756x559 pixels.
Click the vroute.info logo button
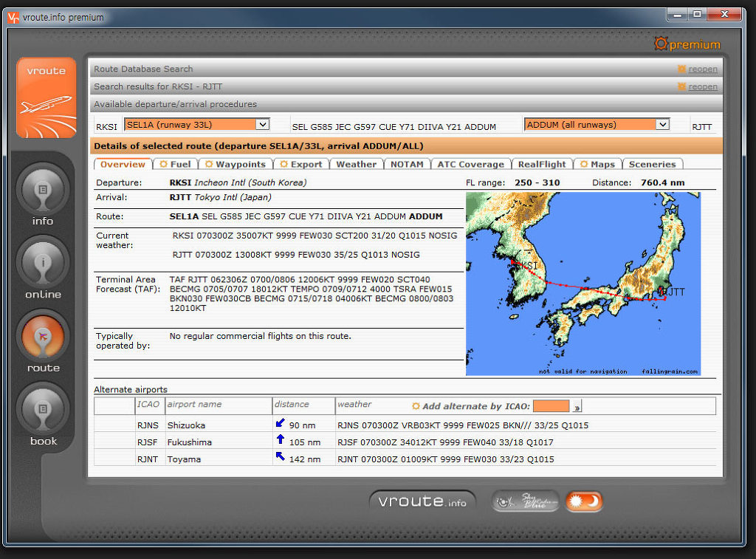click(422, 501)
